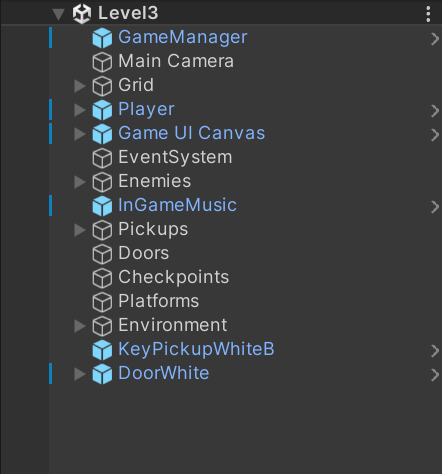This screenshot has height=474, width=442.
Task: Open GameManager prefab with right chevron
Action: pyautogui.click(x=434, y=39)
